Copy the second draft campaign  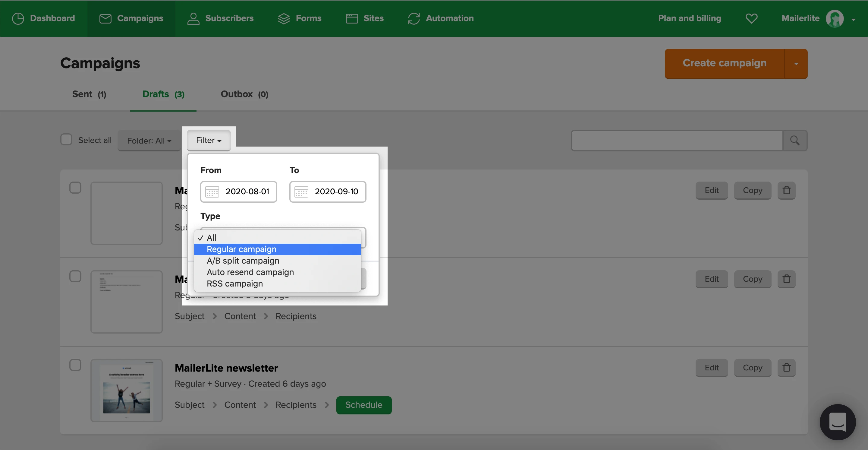click(x=753, y=279)
